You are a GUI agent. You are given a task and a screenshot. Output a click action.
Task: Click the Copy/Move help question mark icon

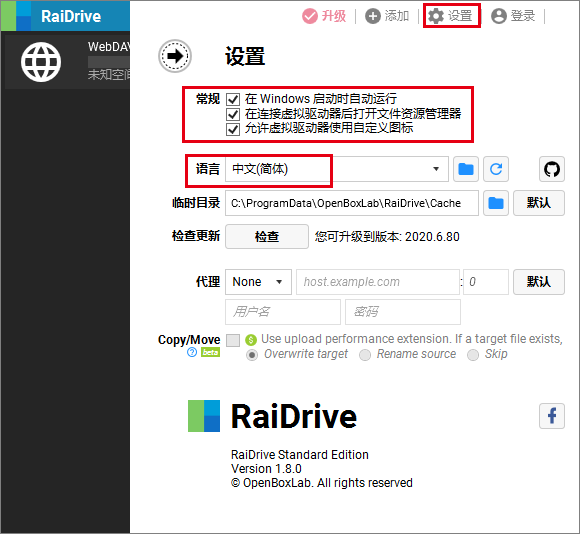pos(192,352)
